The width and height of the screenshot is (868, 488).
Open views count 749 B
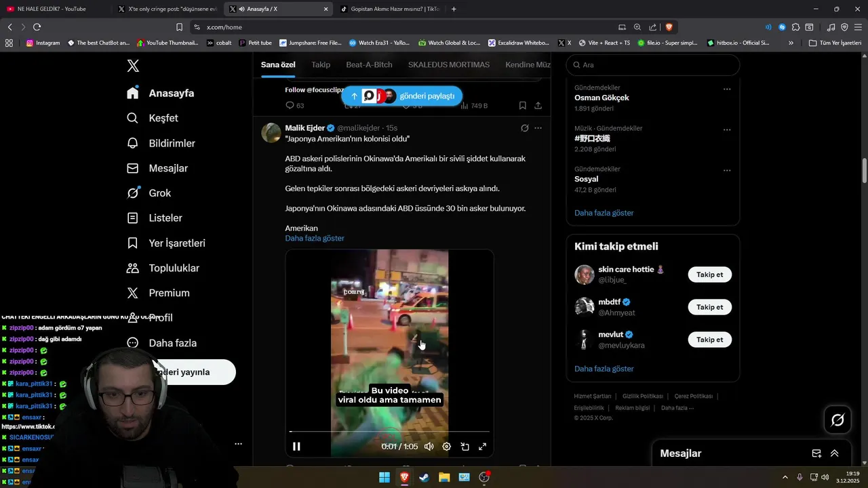click(x=473, y=106)
